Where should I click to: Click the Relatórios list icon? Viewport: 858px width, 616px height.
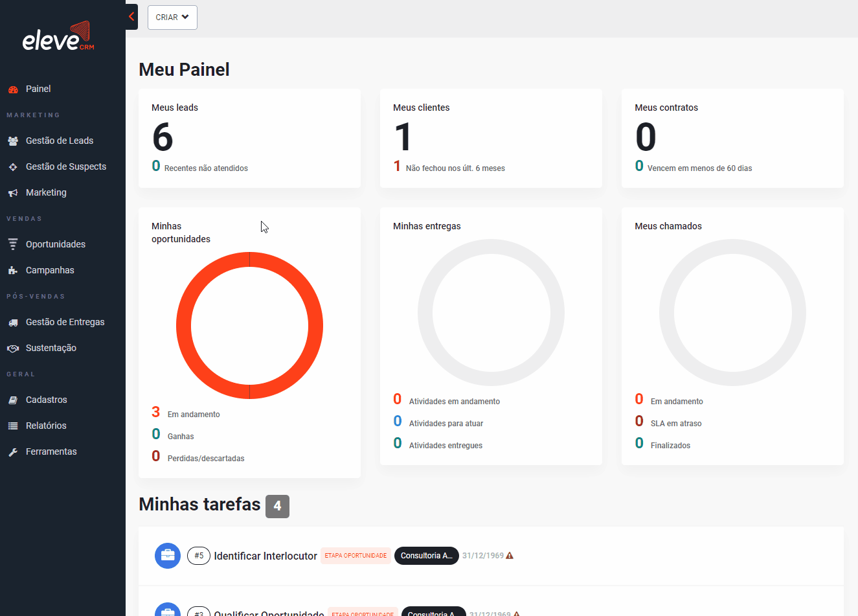[13, 426]
